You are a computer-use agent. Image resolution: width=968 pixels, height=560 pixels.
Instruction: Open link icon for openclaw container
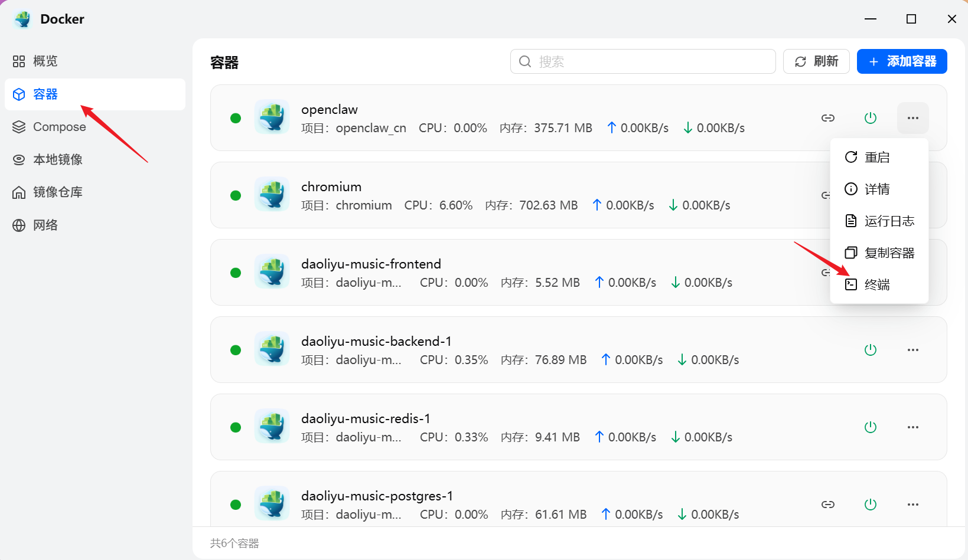pos(828,118)
